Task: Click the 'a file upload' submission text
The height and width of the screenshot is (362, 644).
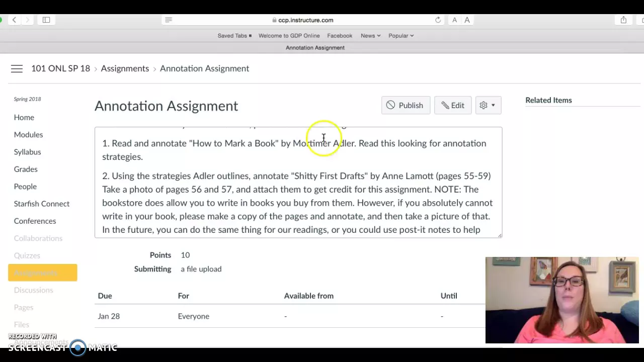Action: pyautogui.click(x=201, y=269)
